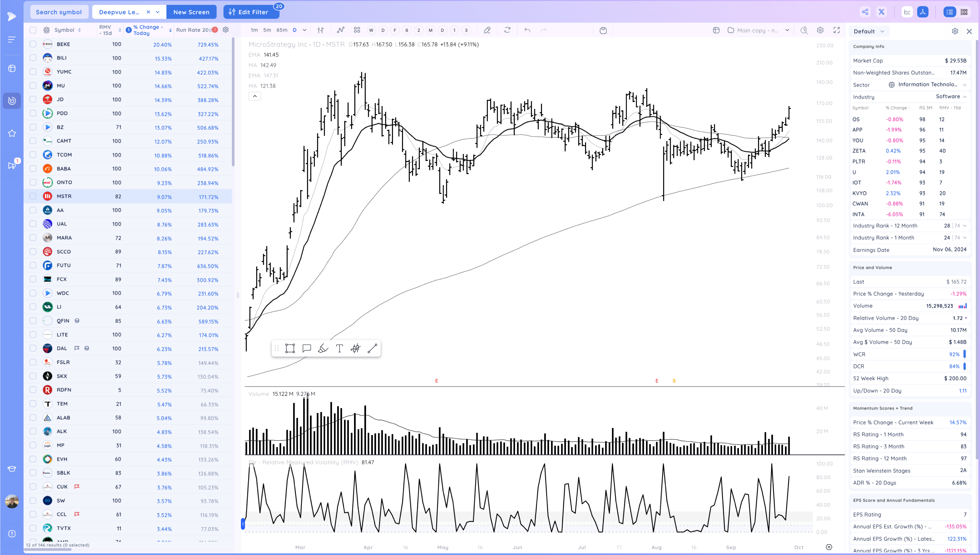
Task: Select the trend line drawing tool
Action: coord(372,348)
